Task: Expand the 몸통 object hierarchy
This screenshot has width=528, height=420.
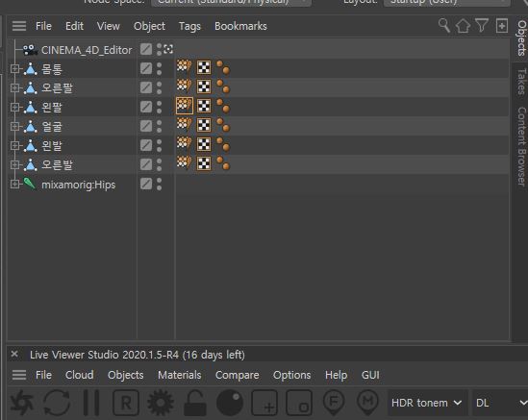Action: [14, 68]
